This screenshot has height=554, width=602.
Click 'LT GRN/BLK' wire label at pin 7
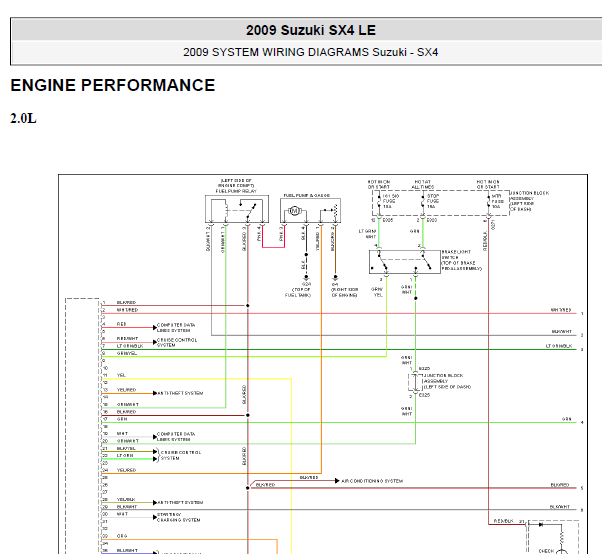[x=130, y=346]
